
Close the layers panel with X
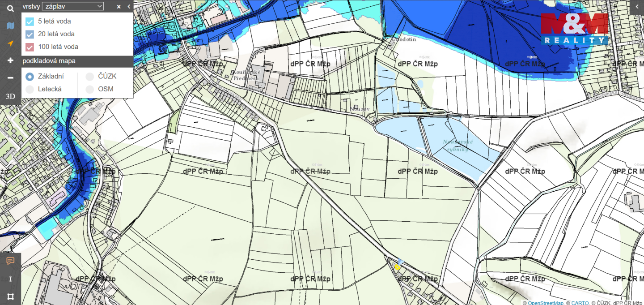point(119,7)
